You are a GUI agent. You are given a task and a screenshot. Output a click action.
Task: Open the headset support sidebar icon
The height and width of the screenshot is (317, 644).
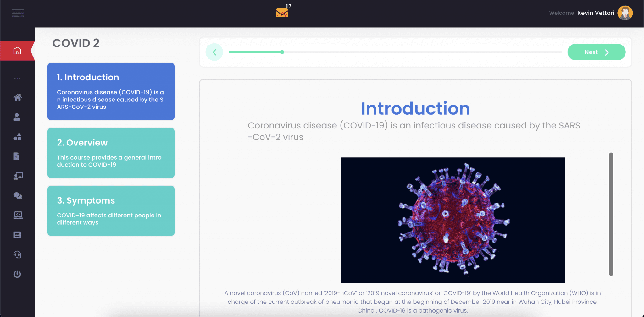[x=17, y=254]
